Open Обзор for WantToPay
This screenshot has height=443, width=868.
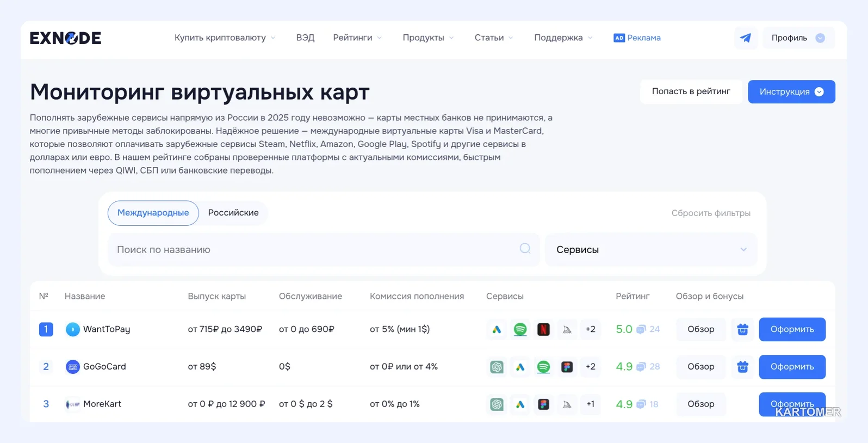[x=700, y=329]
